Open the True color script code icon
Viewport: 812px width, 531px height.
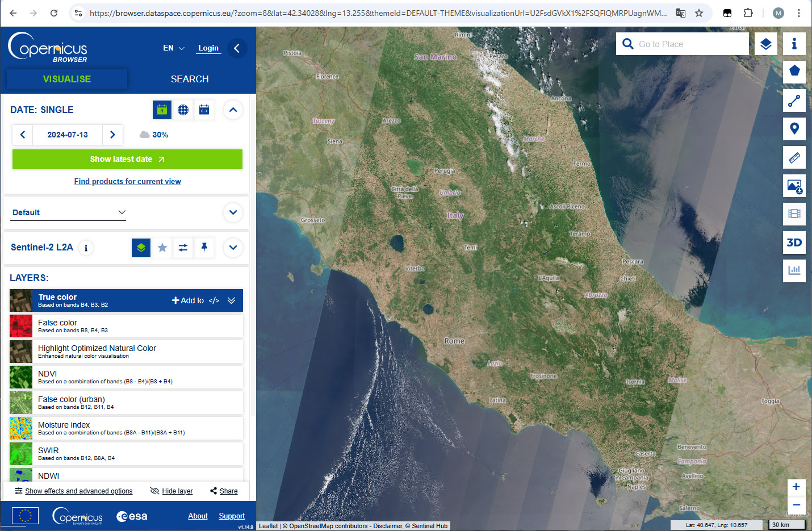214,300
